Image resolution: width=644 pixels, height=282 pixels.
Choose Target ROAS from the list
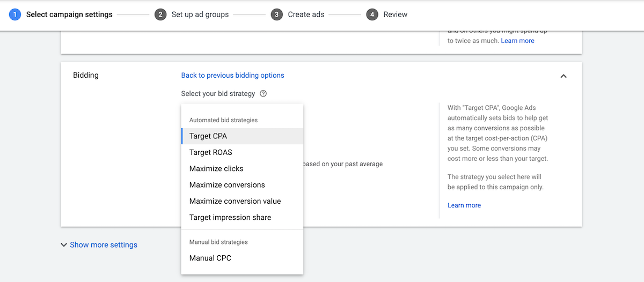pyautogui.click(x=211, y=152)
